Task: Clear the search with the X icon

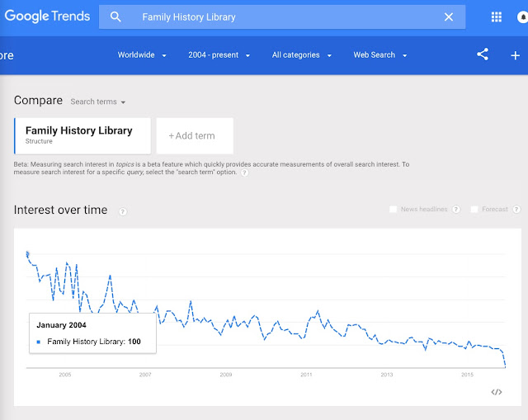Action: pos(449,17)
